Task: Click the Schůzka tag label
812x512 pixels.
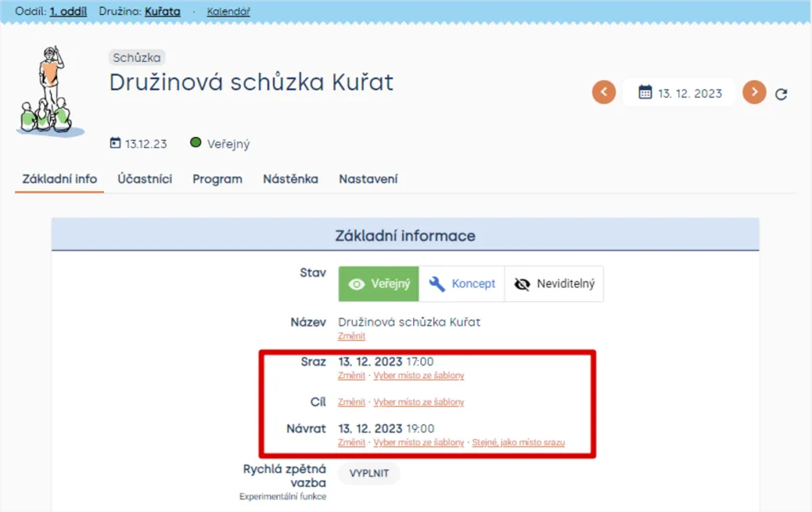Action: (x=136, y=58)
